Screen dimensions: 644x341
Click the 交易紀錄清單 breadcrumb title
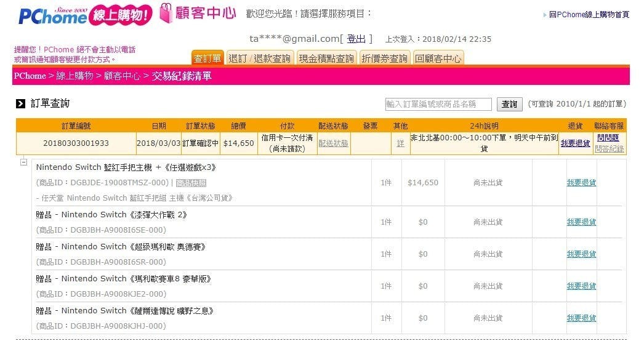(x=182, y=76)
